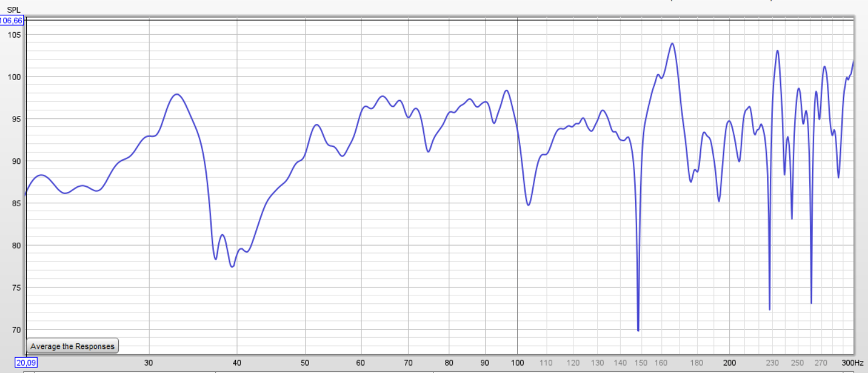Click the 110 Hz frequency label
This screenshot has width=868, height=373.
pos(546,363)
